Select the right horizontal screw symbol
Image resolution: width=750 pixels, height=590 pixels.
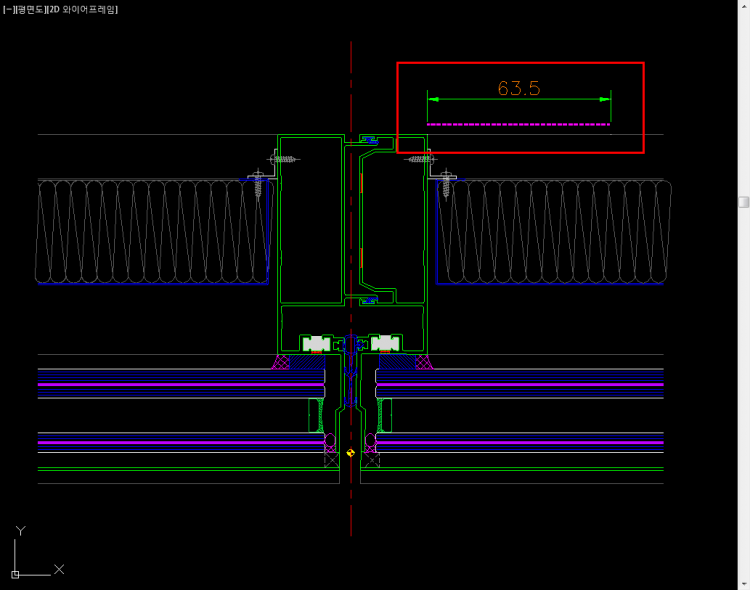coord(419,159)
